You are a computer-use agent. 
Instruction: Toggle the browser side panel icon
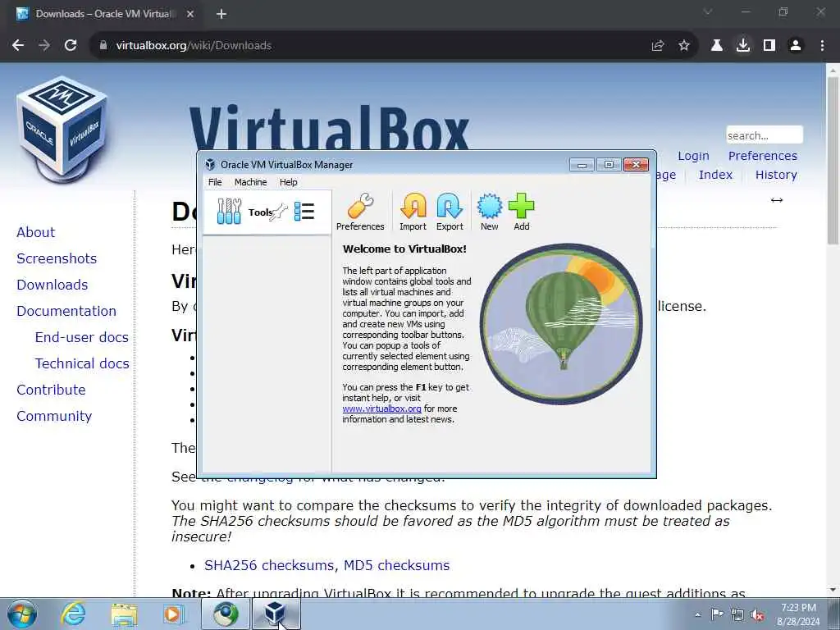tap(769, 46)
